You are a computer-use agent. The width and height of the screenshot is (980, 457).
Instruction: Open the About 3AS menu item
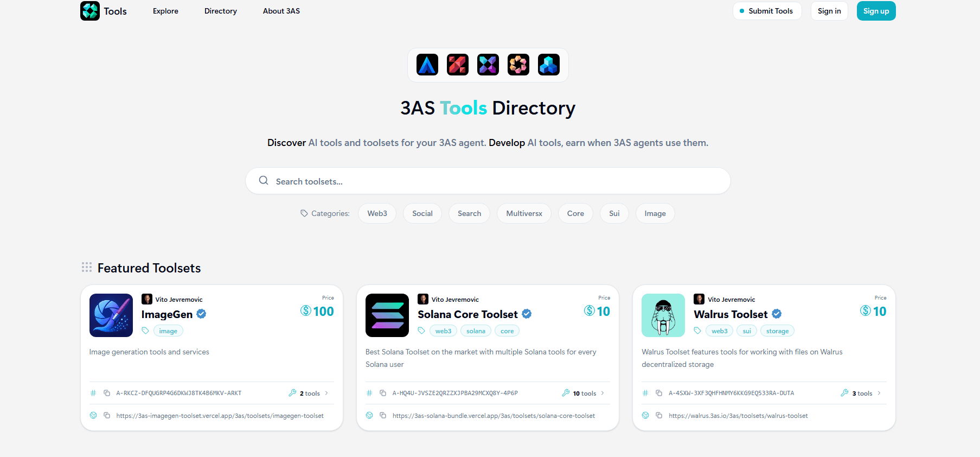pyautogui.click(x=281, y=11)
